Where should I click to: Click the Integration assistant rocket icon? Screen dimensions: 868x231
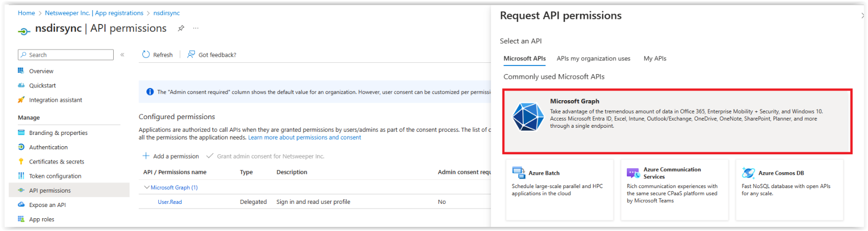(x=21, y=100)
